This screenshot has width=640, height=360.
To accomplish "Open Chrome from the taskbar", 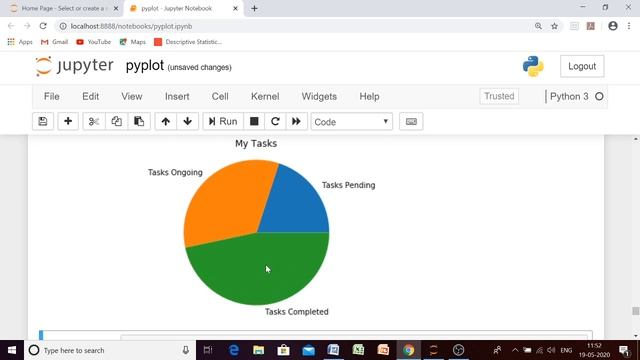I will point(408,350).
